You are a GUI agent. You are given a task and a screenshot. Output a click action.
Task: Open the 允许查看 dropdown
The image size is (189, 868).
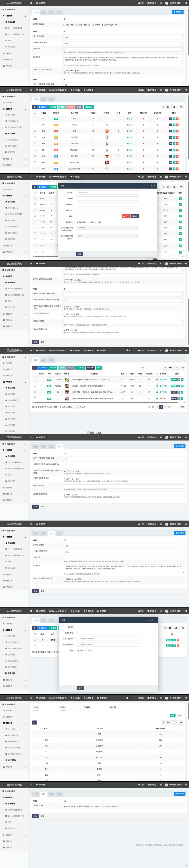coord(107,227)
